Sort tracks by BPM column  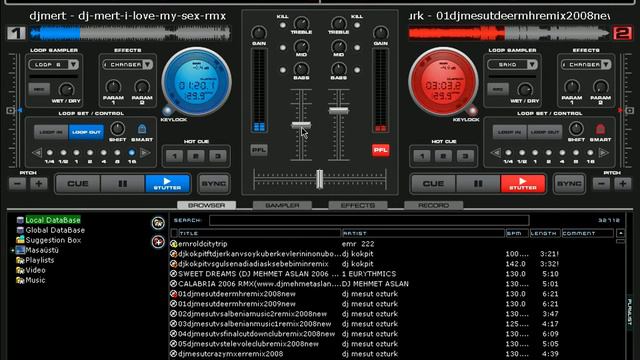coord(516,233)
